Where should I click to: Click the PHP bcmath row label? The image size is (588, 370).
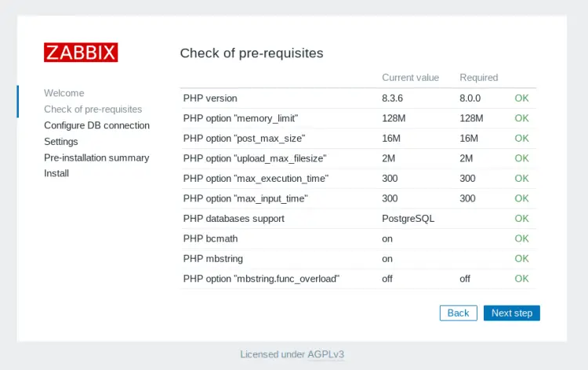210,239
